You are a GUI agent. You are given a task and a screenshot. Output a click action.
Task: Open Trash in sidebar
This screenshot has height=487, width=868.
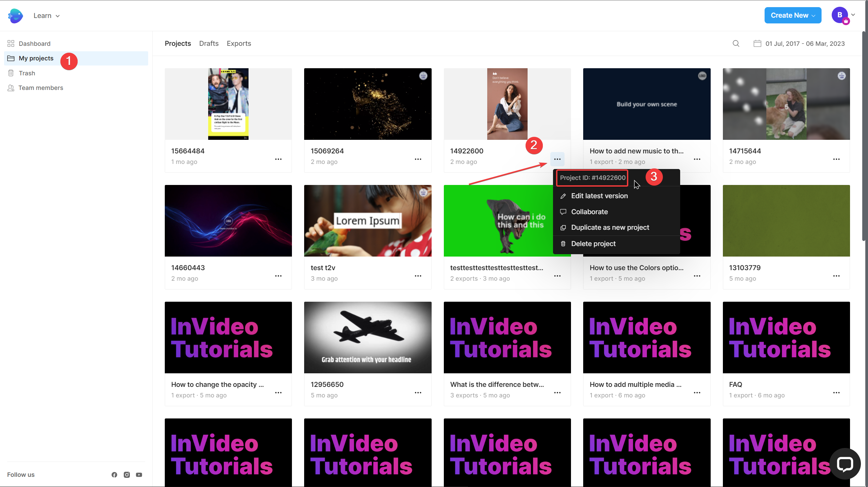point(76,73)
